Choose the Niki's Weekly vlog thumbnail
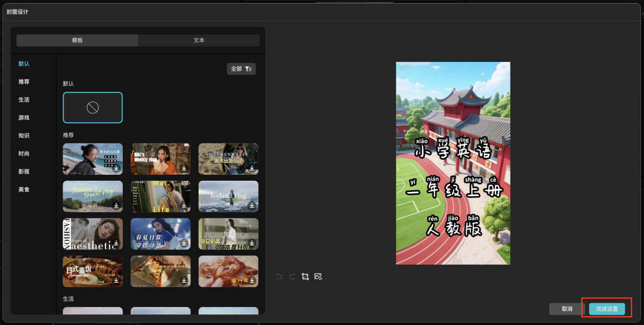The height and width of the screenshot is (325, 644). pos(160,159)
